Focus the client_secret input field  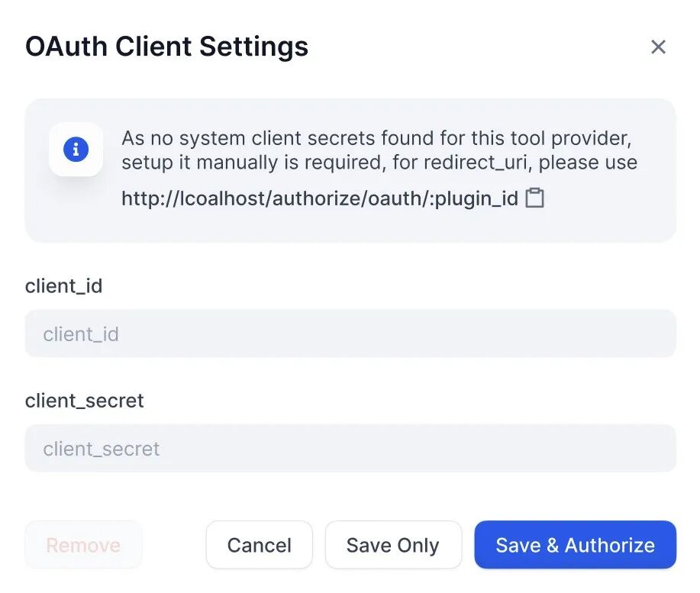(350, 448)
